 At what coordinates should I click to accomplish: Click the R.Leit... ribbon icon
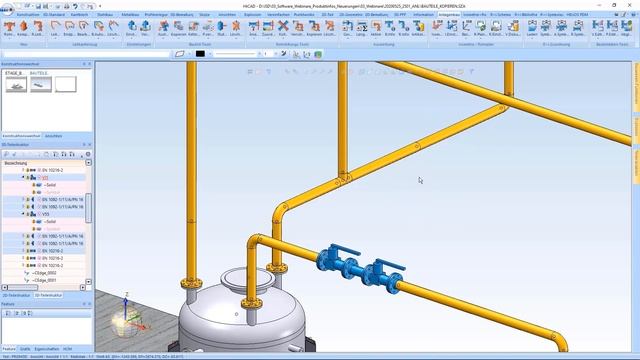38,28
